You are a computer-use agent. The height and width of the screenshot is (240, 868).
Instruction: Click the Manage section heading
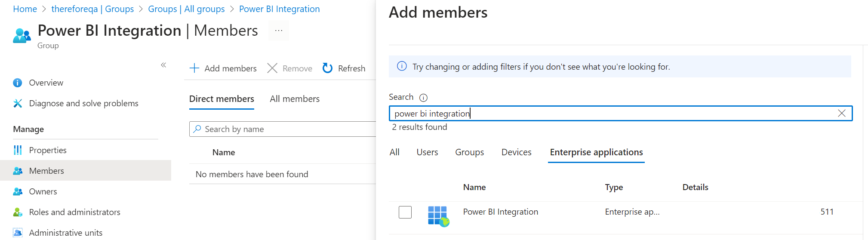(x=28, y=129)
